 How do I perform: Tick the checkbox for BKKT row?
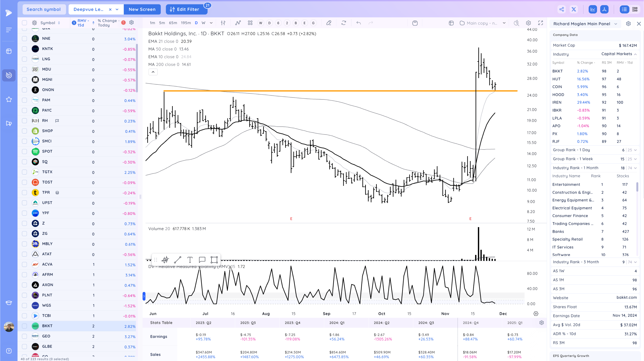click(x=24, y=326)
